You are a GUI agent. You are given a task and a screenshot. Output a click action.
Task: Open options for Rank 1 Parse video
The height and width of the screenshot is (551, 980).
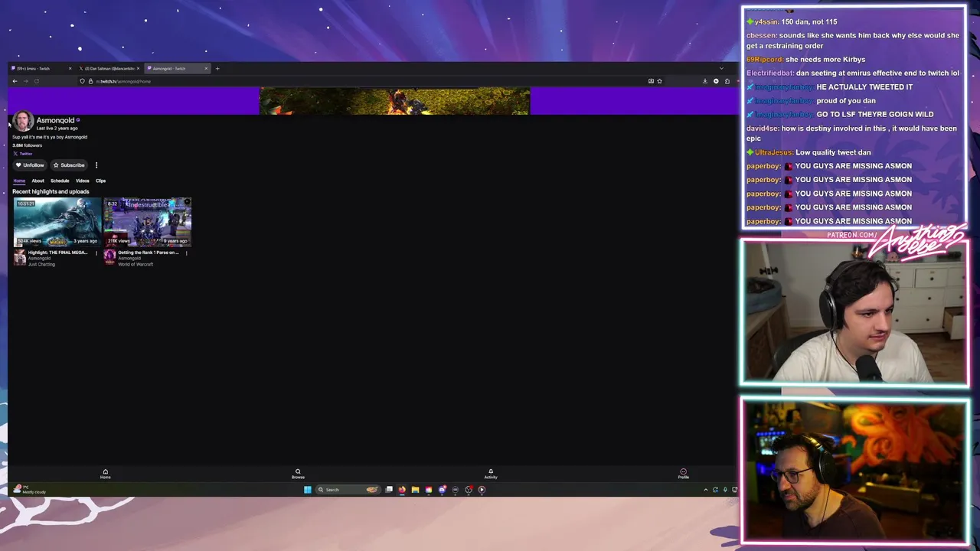[x=186, y=253]
